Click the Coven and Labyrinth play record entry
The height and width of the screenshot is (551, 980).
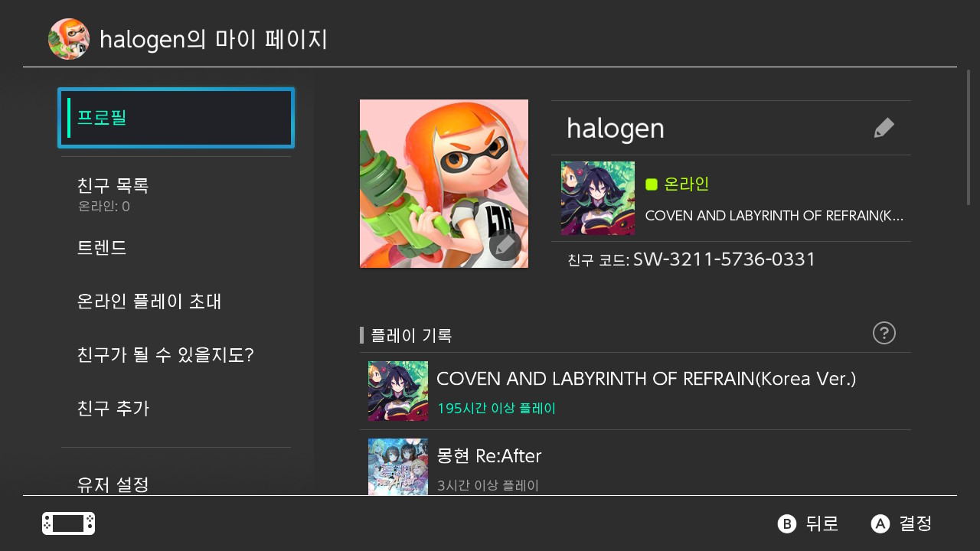(x=635, y=391)
